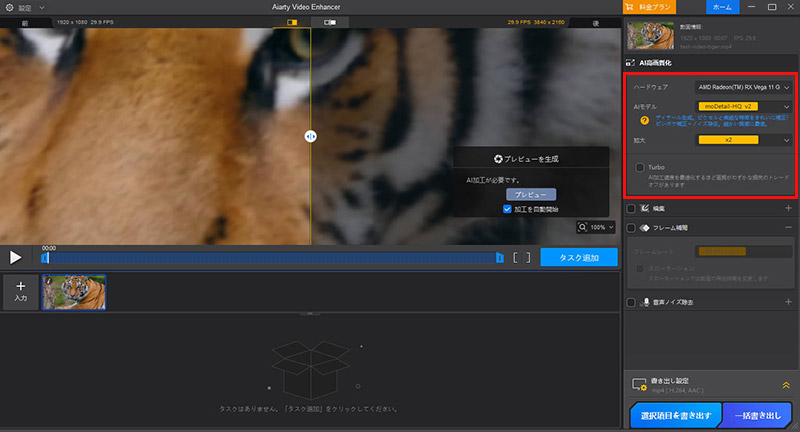Collapse the フレーム補間 section with minus
800x432 pixels.
(788, 227)
